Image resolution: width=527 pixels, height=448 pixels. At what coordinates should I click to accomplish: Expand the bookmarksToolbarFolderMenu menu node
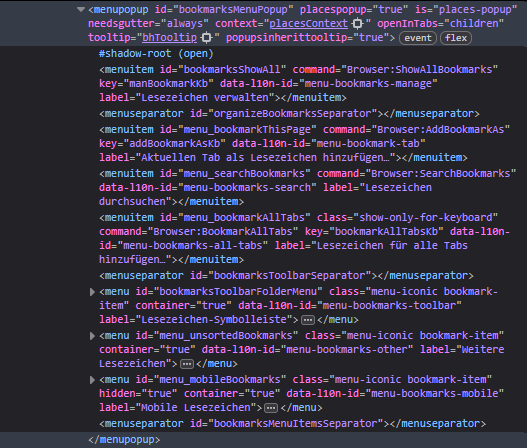pos(92,292)
